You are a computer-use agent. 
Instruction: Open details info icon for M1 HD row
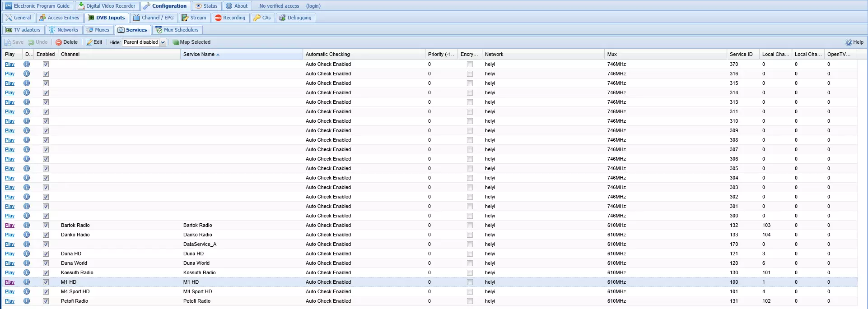click(27, 282)
